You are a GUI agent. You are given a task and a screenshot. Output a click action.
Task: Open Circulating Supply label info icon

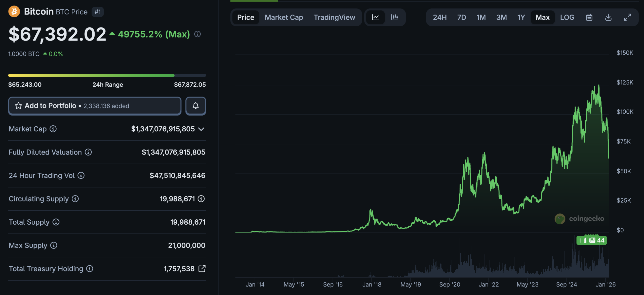point(75,199)
